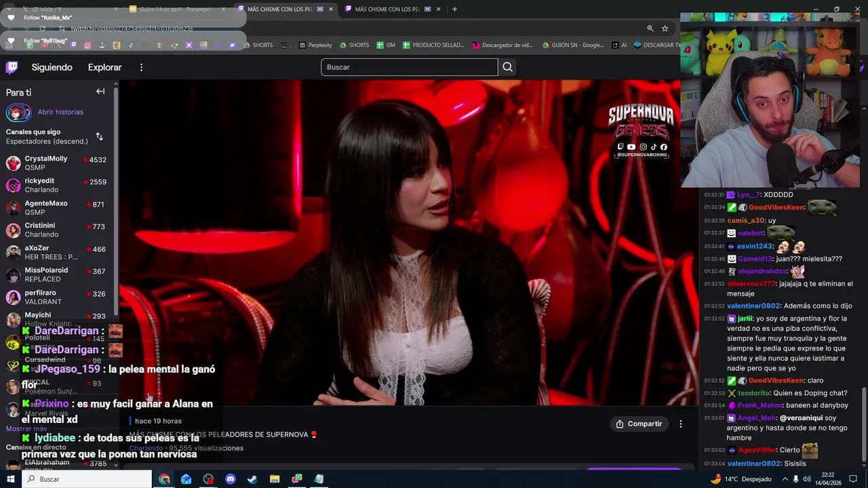
Task: Click the Charlando category link
Action: pos(146,448)
